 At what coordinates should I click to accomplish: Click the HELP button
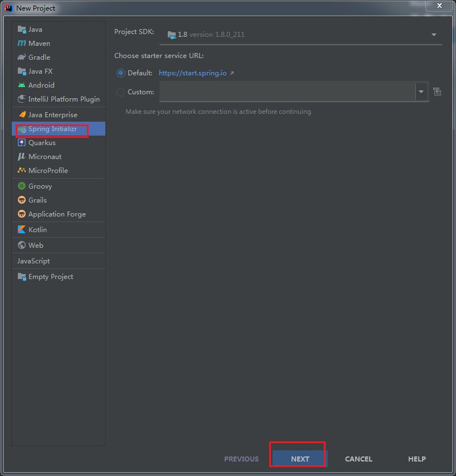[x=417, y=459]
